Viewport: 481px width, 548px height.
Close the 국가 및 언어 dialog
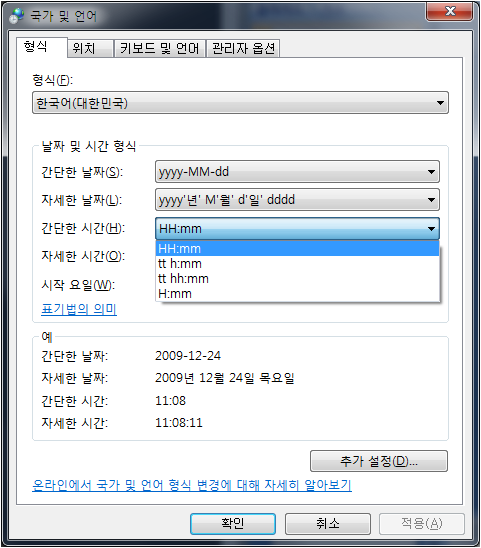450,12
